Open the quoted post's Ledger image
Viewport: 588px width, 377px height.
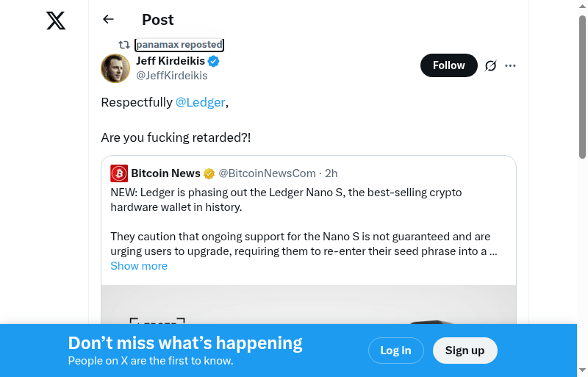[x=309, y=305]
